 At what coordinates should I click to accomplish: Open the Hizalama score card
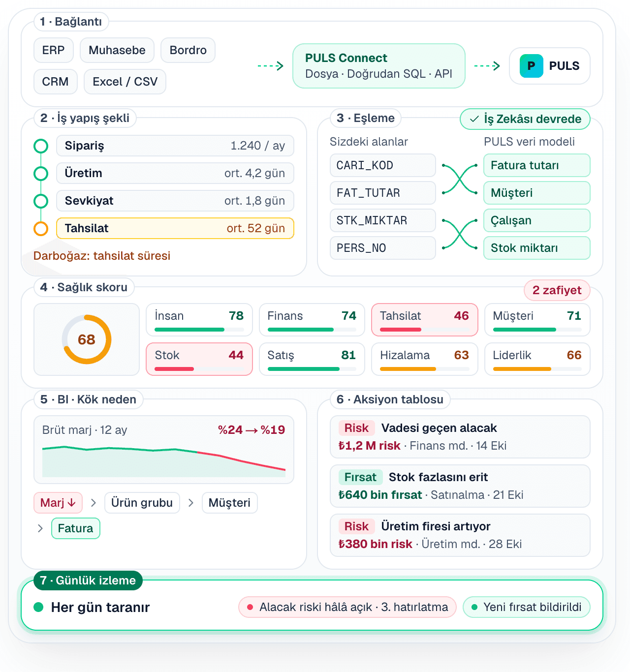425,359
